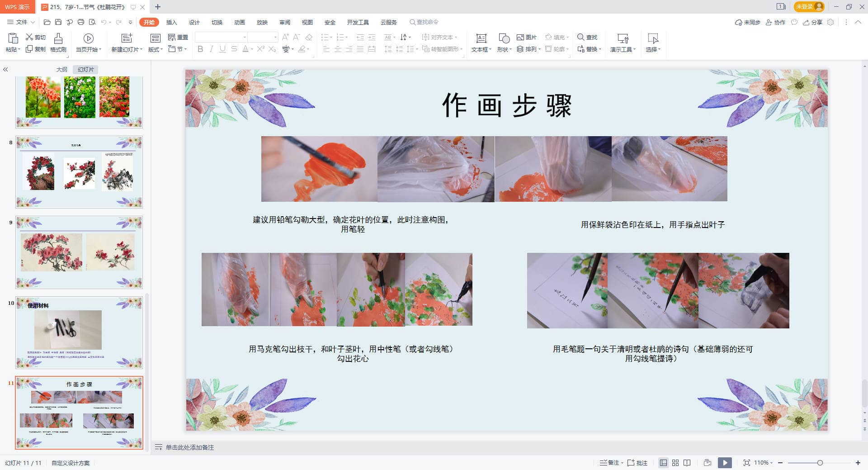Click the Redo arrow icon
868x470 pixels.
pos(118,22)
